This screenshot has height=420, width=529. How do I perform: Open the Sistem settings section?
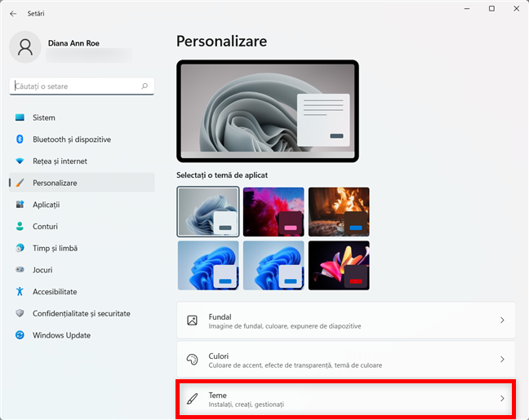[82, 117]
